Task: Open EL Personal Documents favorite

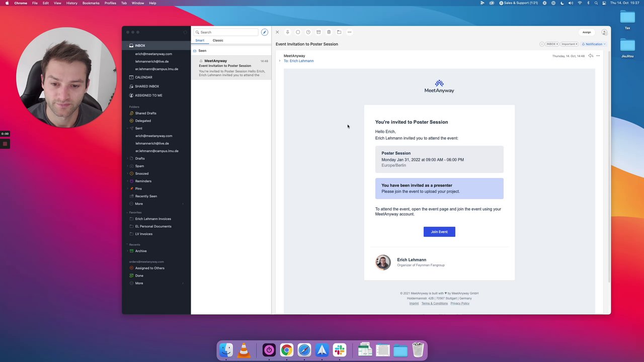Action: tap(153, 226)
